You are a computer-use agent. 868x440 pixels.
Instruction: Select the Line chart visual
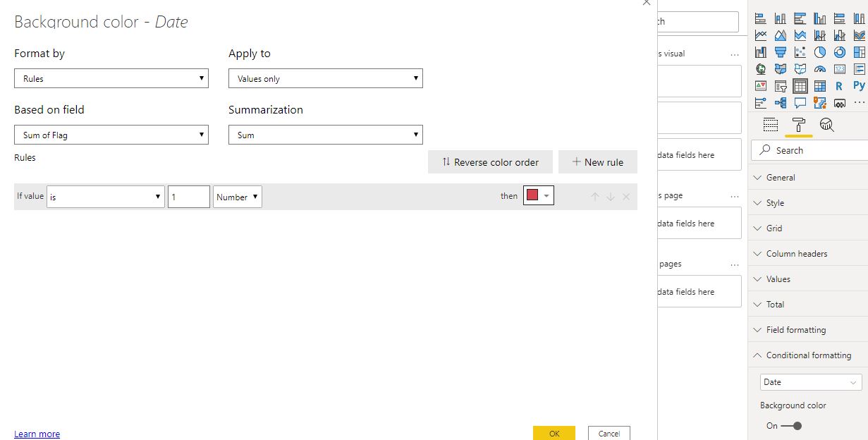761,35
